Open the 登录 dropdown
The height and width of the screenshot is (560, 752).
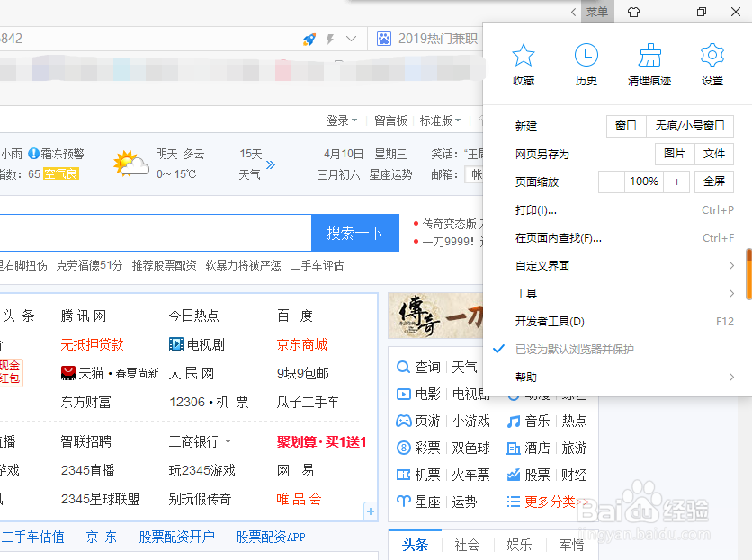click(342, 120)
